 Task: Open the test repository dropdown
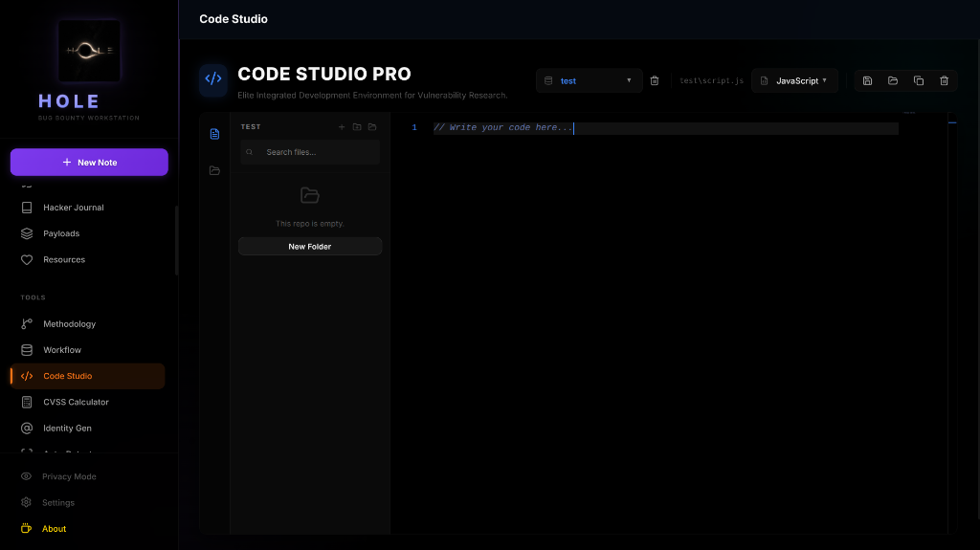pos(589,80)
